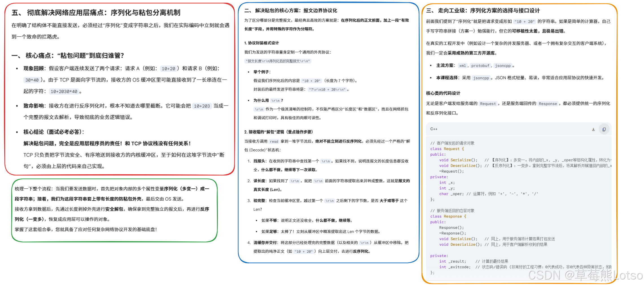Viewport: 644px width, 286px height.
Task: Click the line starting "梳理一下整个流程"
Action: [112, 189]
